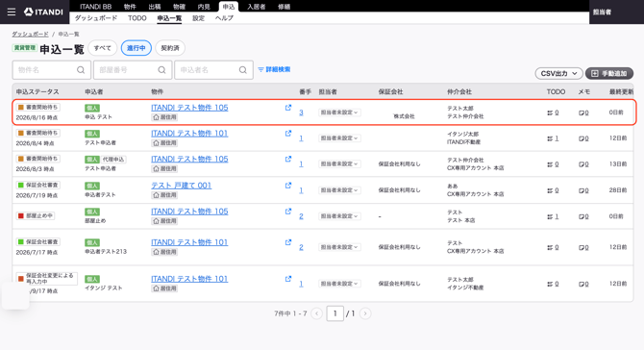The height and width of the screenshot is (350, 644).
Task: Switch to 物件 top tab
Action: [130, 7]
